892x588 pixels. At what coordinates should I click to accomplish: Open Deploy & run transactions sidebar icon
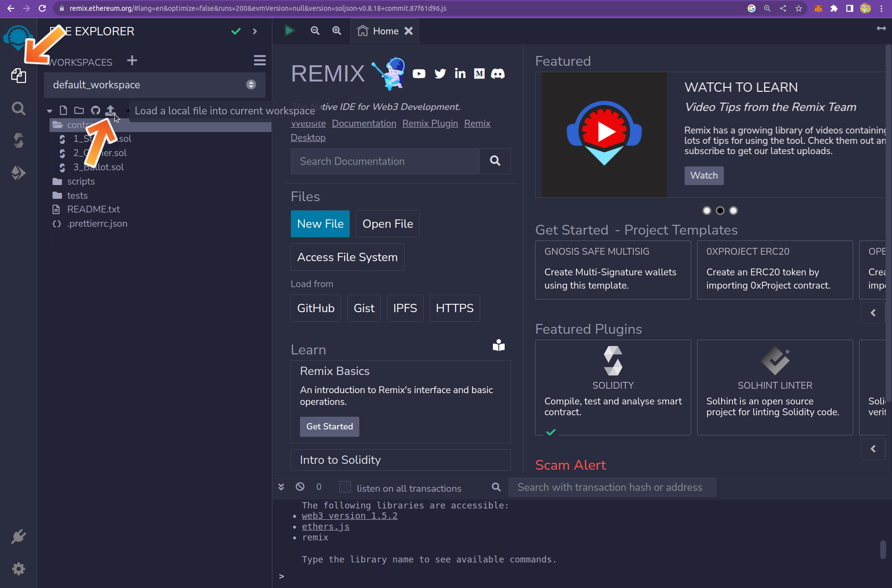coord(18,173)
